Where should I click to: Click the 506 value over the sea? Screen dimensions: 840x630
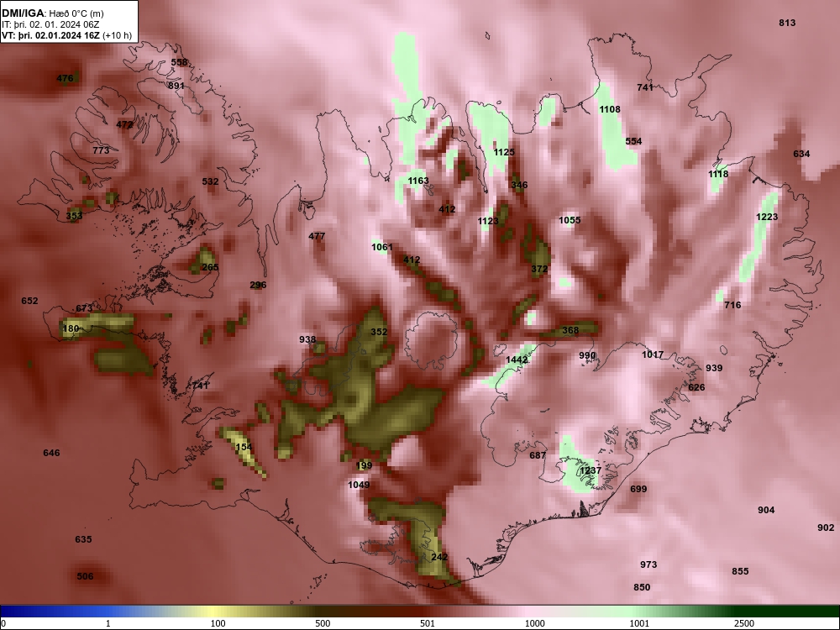click(x=85, y=576)
